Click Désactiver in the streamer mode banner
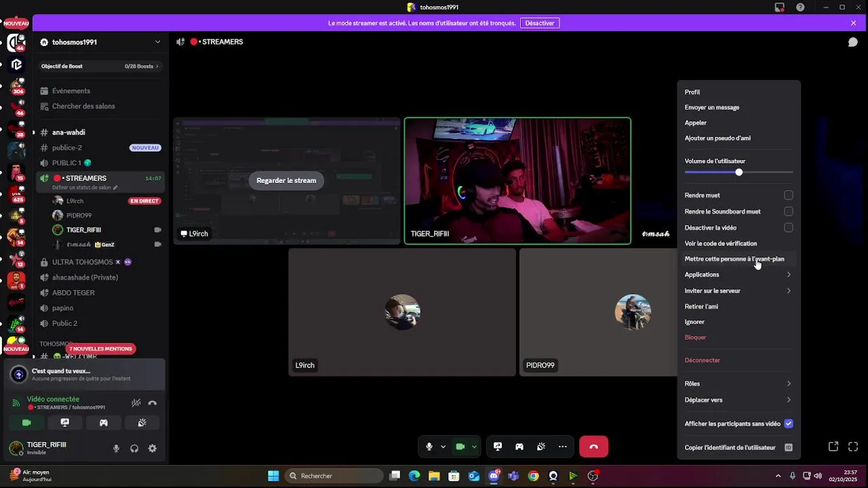 540,23
